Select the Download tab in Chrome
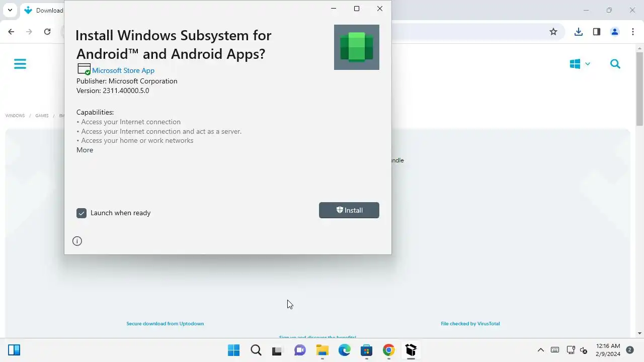Screen dimensions: 644x362 44,10
